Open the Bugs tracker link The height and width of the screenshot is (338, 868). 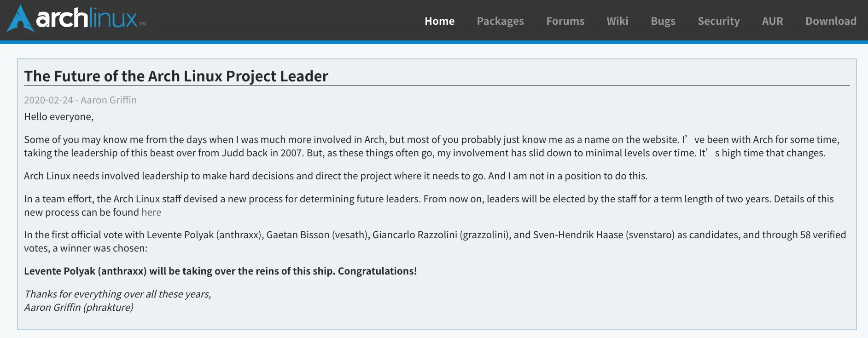[663, 21]
